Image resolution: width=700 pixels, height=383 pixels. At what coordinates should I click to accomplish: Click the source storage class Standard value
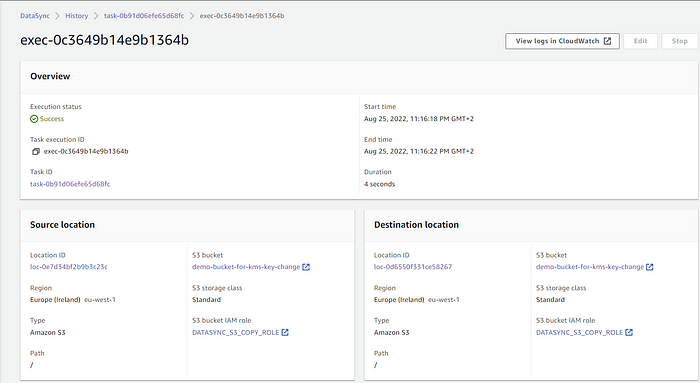pos(207,300)
